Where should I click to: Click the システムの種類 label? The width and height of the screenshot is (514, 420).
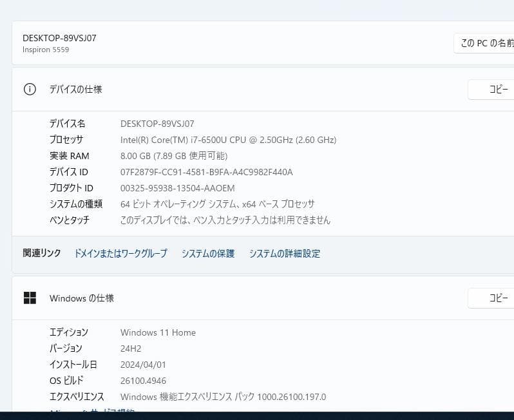76,204
